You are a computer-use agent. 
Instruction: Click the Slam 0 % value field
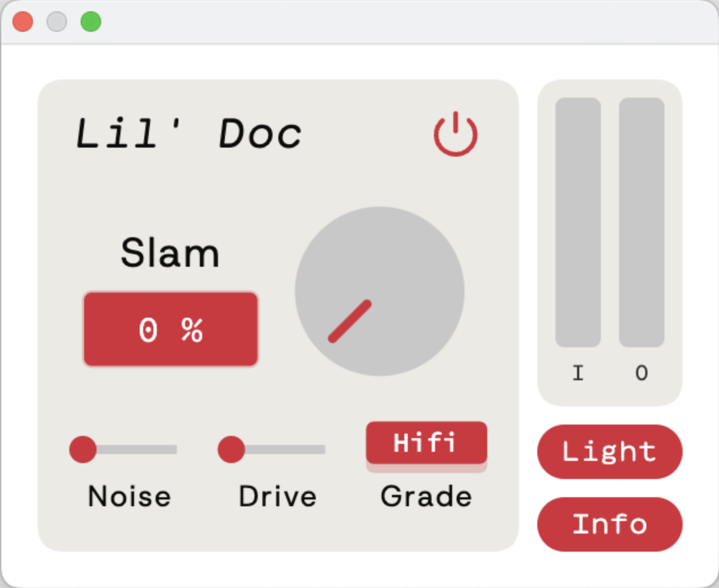point(171,329)
